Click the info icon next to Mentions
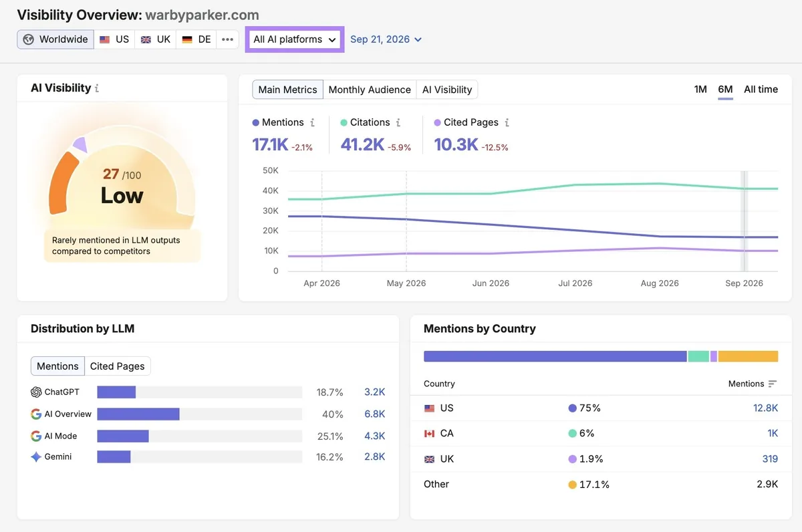Screen dimensions: 802x532 [312, 122]
